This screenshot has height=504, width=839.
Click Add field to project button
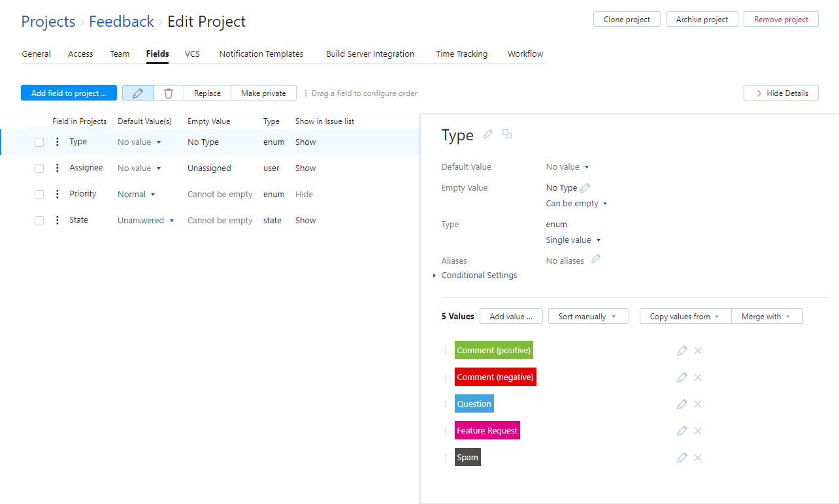click(x=69, y=93)
